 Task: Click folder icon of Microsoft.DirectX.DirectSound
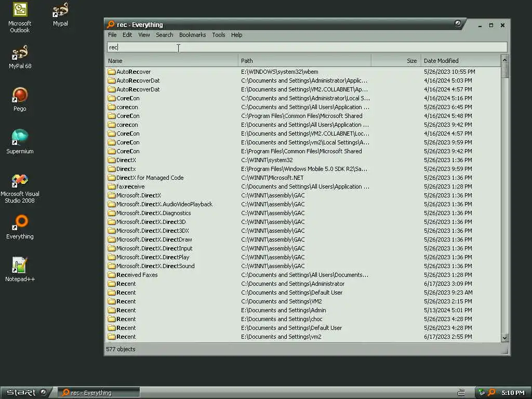point(112,266)
